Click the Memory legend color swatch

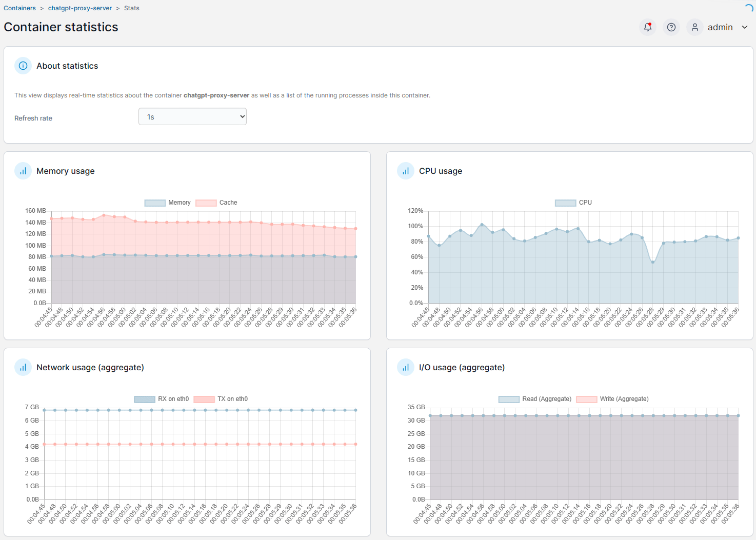click(x=155, y=202)
